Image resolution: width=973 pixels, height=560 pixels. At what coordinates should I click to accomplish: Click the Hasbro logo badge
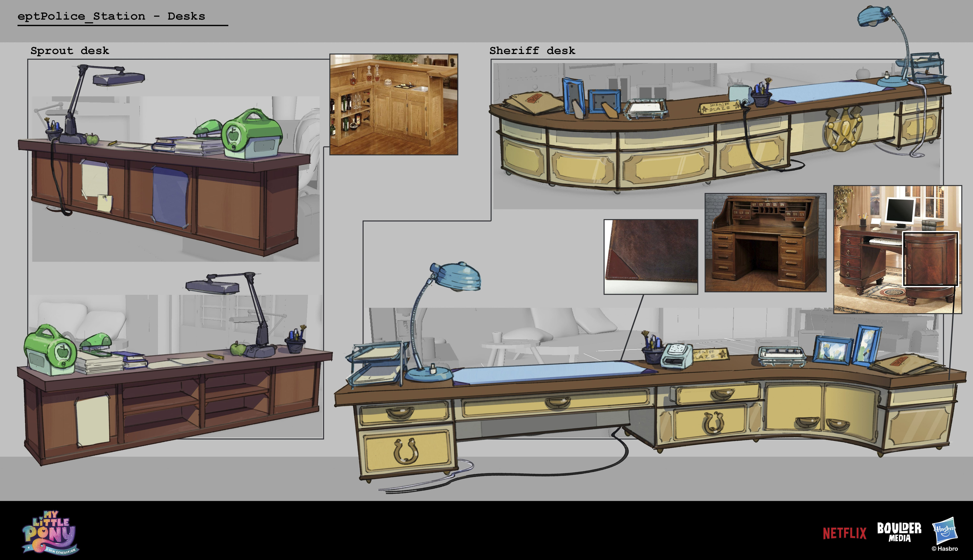tap(945, 531)
